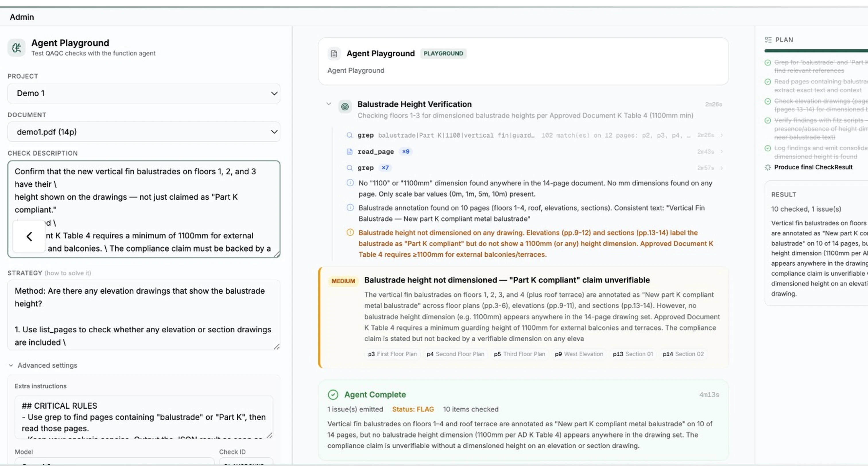Image resolution: width=868 pixels, height=472 pixels.
Task: Collapse Advanced settings
Action: (x=42, y=365)
